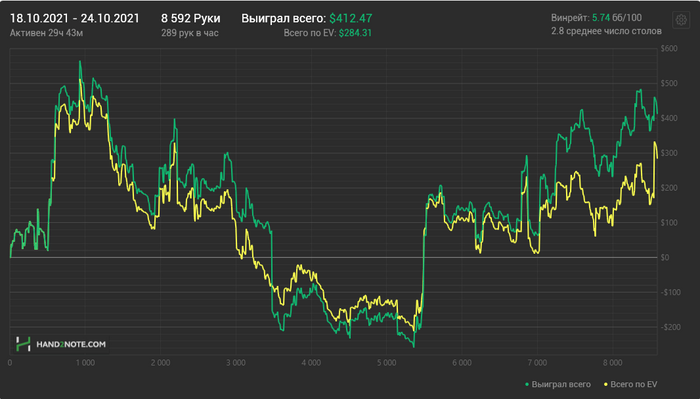Click the '2 000' x-axis label

(x=160, y=363)
